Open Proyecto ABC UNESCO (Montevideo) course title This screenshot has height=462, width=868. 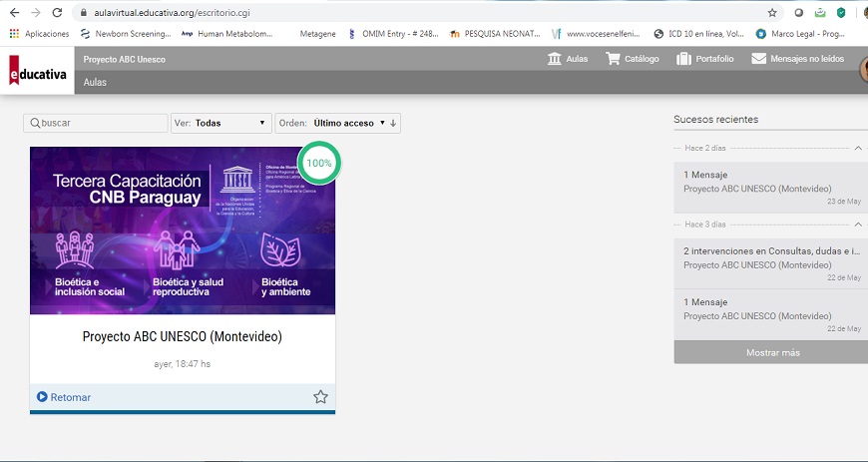point(183,336)
